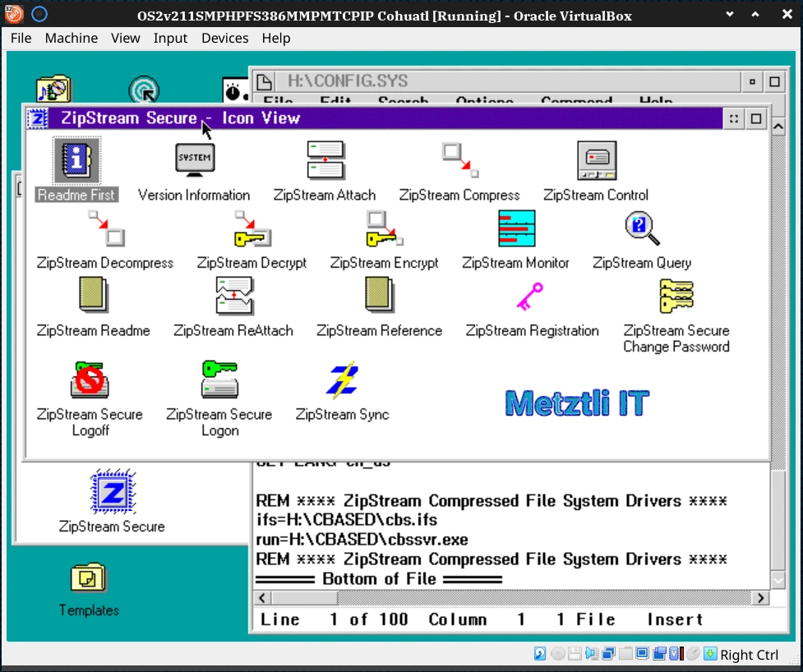Viewport: 803px width, 672px height.
Task: Open the ZipStream Compress icon
Action: (x=460, y=161)
